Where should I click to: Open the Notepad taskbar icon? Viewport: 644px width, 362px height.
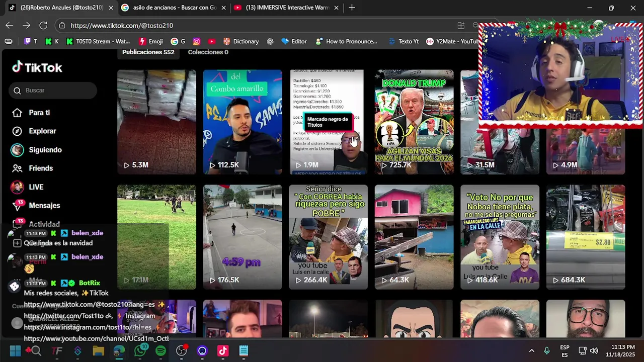point(244,351)
